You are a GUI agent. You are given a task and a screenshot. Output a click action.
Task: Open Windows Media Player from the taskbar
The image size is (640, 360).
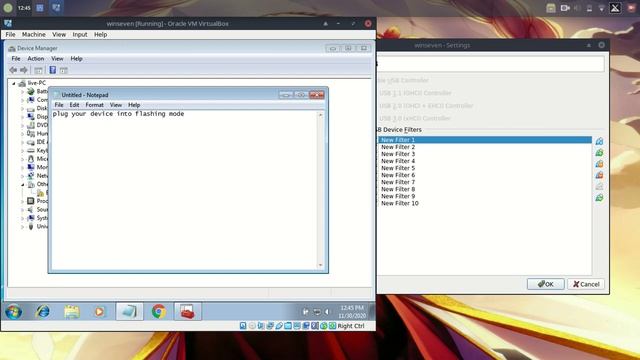click(99, 312)
